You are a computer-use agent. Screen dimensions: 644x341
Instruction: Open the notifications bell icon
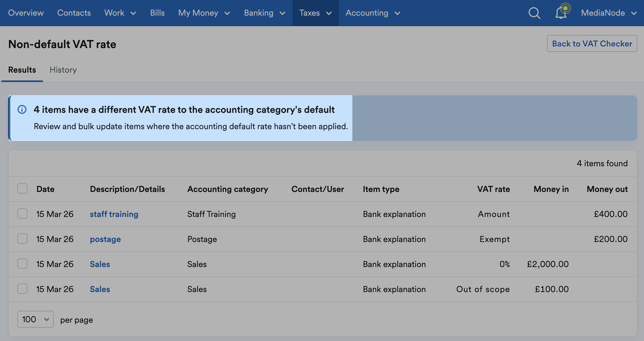coord(561,13)
